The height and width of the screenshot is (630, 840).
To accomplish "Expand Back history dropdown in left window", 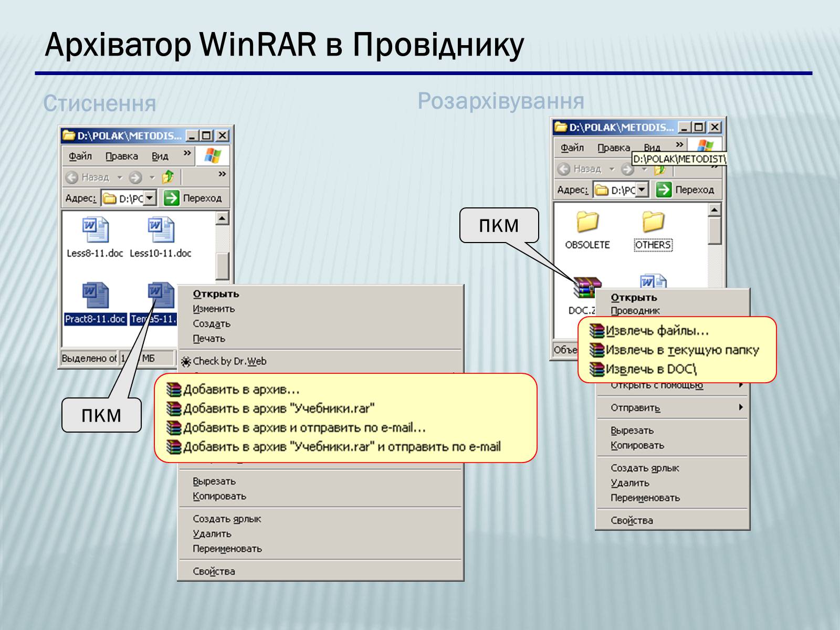I will click(x=120, y=177).
